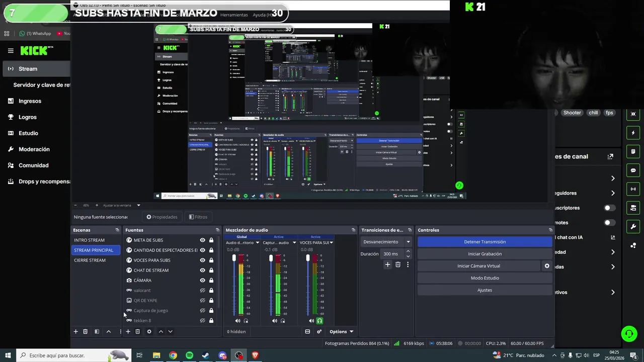This screenshot has width=644, height=362.
Task: Open Brave browser from the taskbar
Action: click(x=255, y=355)
